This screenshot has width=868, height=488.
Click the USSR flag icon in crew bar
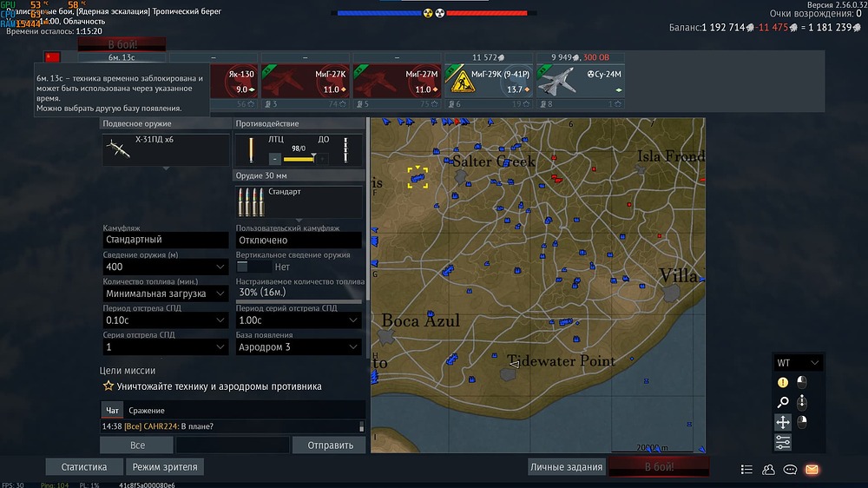[53, 57]
